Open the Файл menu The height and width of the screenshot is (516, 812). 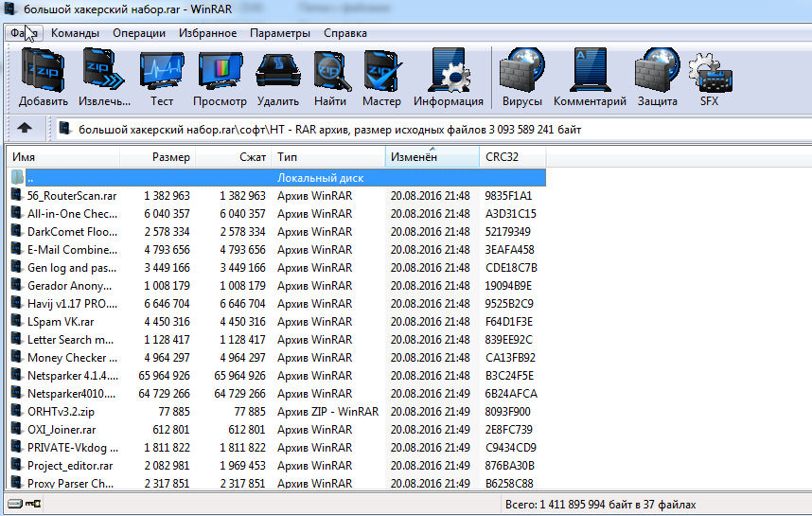tap(24, 33)
